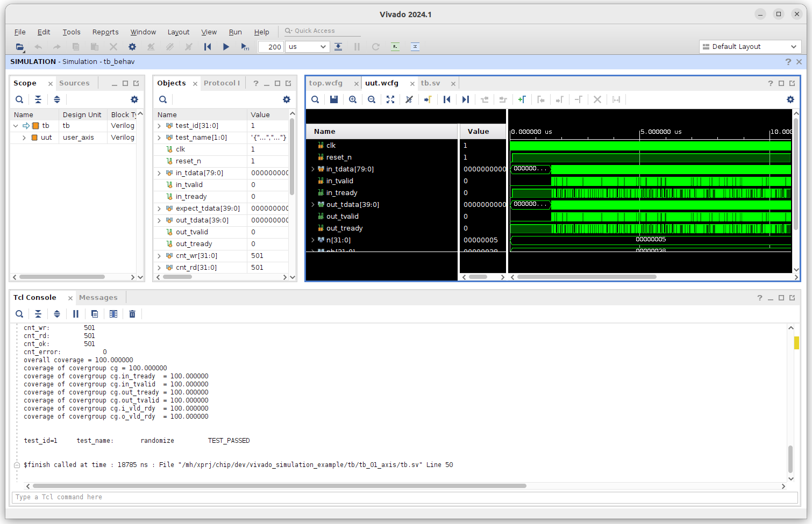Screen dimensions: 812x524
Task: Zoom out on the waveform
Action: click(372, 99)
